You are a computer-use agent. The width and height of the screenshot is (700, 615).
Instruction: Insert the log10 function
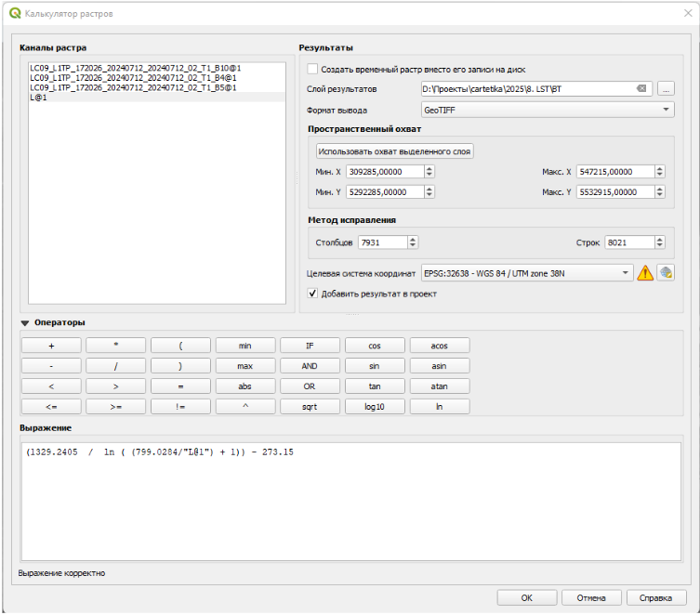pyautogui.click(x=375, y=407)
